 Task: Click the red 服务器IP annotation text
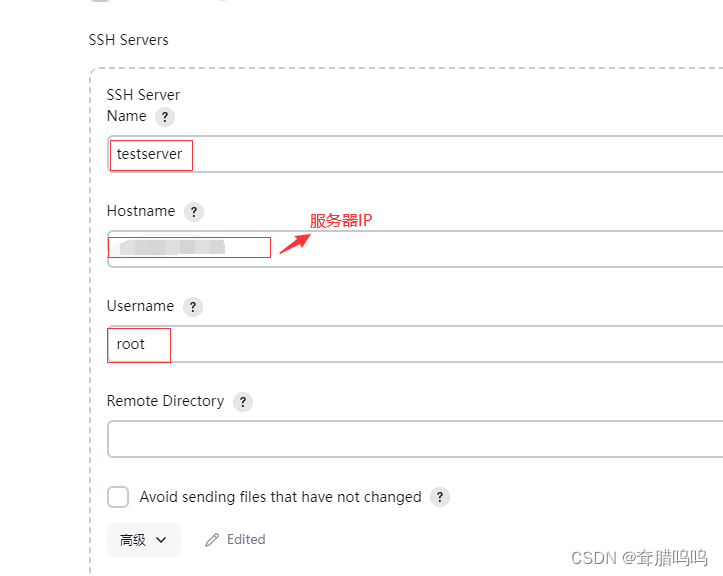340,221
